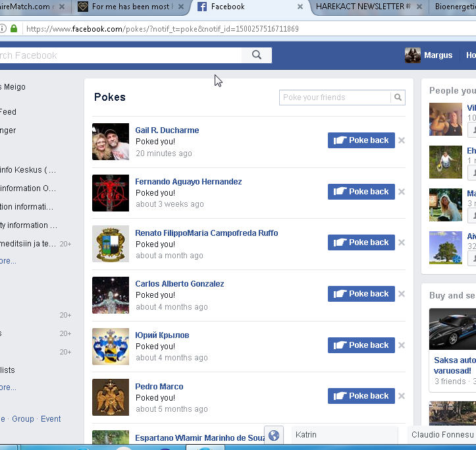Poke back Renato FilippoMaria Campofreda Ruffo
Viewport: 476px width, 450px height.
pos(361,242)
